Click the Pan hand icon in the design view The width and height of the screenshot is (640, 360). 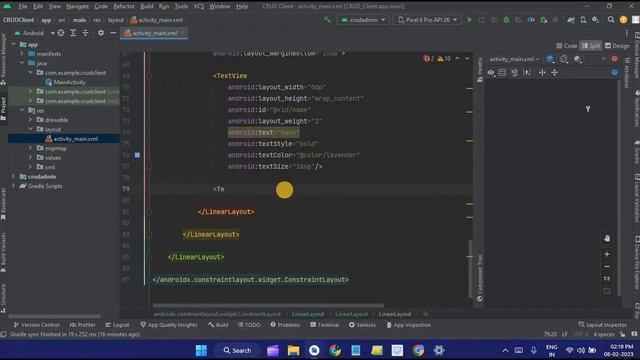[x=607, y=238]
